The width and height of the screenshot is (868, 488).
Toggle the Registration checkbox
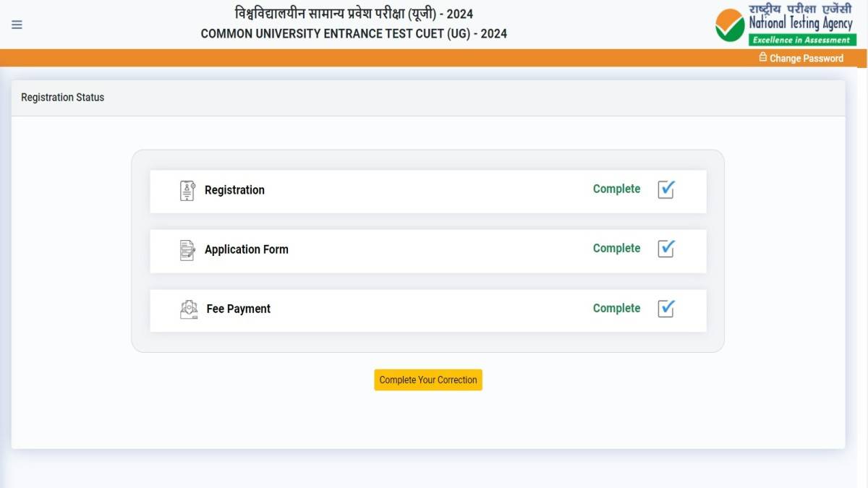[x=665, y=189]
